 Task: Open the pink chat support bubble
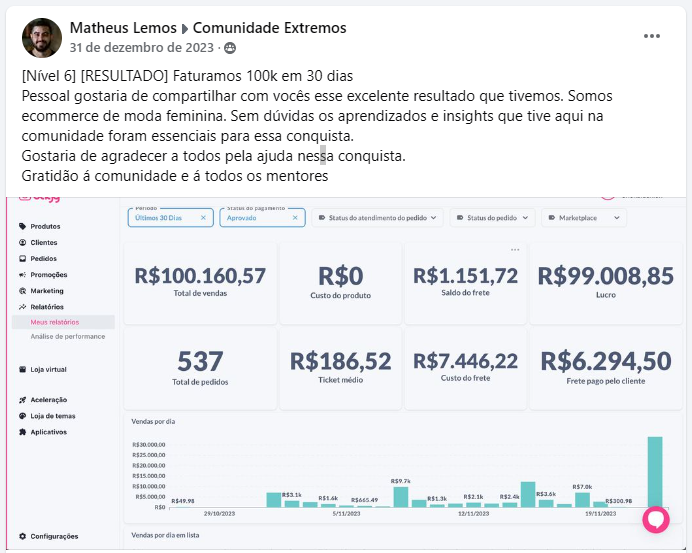click(x=656, y=519)
